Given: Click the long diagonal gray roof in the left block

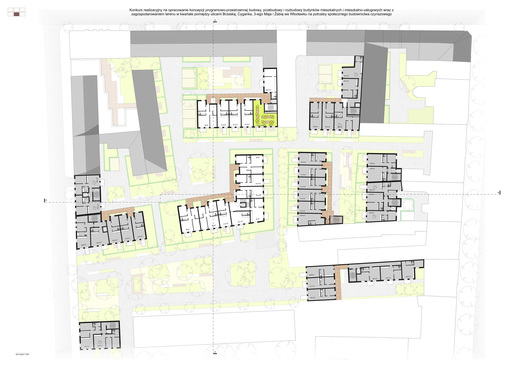Looking at the screenshot, I should coord(149,122).
